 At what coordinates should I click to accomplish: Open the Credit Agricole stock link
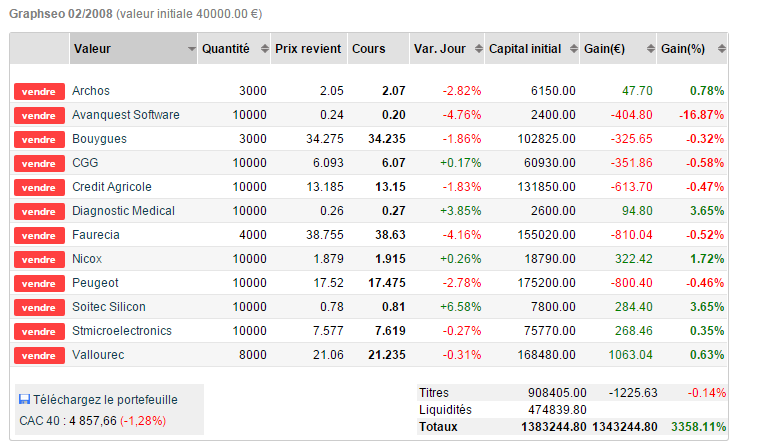(x=112, y=187)
